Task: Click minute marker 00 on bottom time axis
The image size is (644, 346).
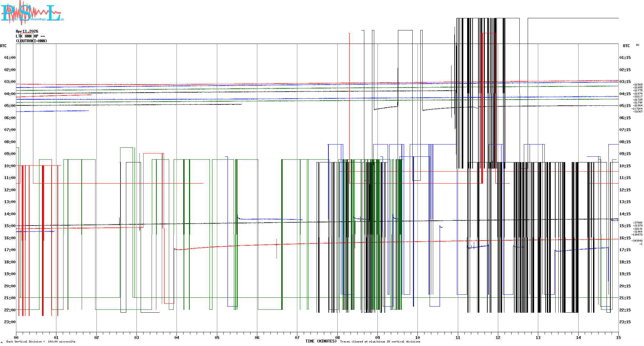Action: 16,337
